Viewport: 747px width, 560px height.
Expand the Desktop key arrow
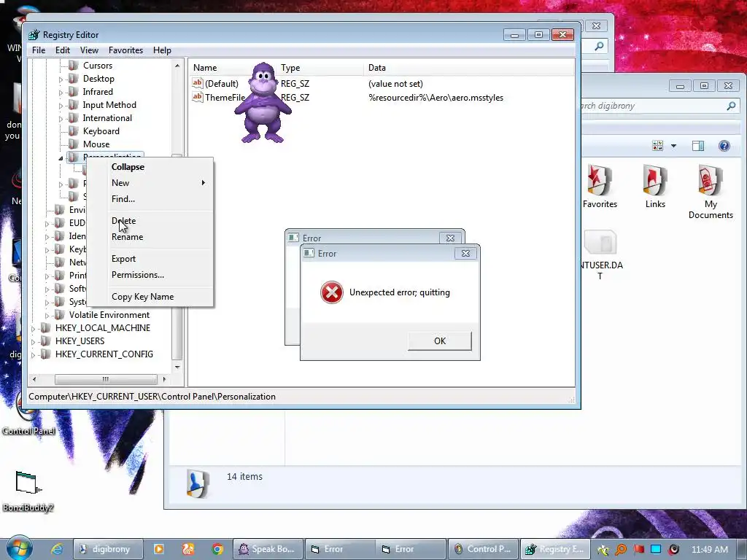61,79
